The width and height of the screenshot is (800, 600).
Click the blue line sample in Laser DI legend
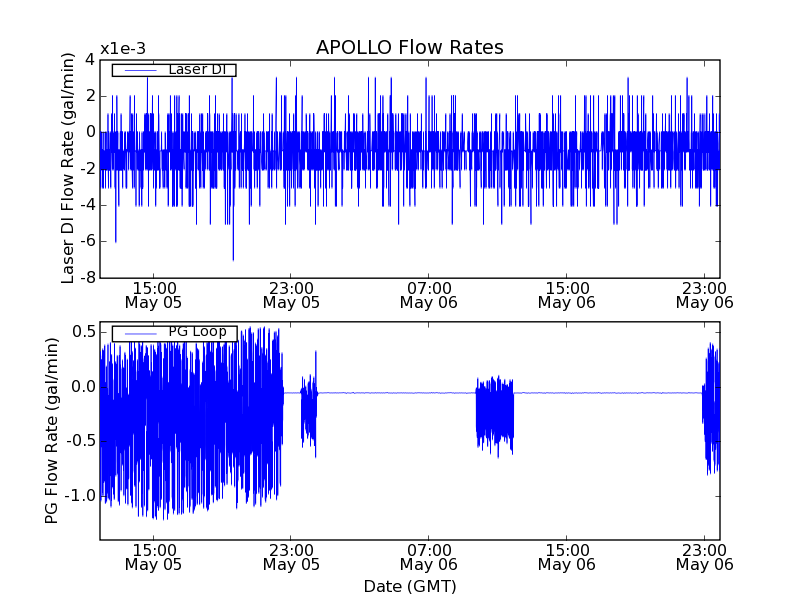click(x=137, y=70)
